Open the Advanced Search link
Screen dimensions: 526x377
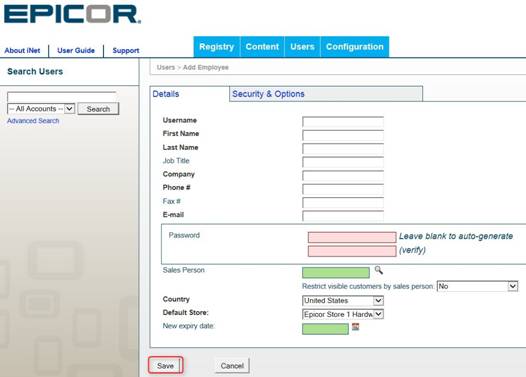pos(33,121)
